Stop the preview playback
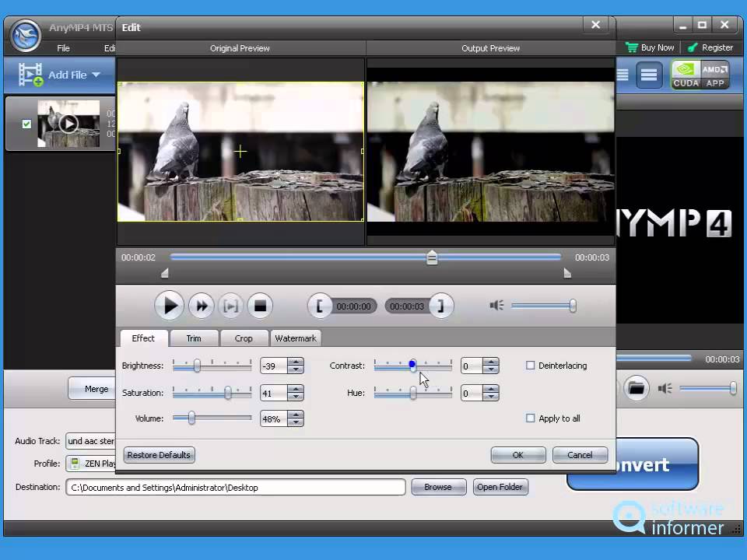 click(260, 306)
